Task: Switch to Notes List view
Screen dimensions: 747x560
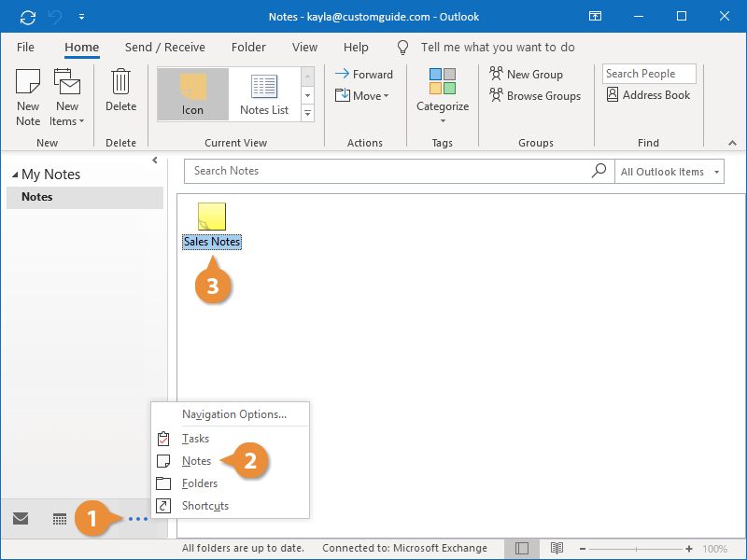Action: 264,94
